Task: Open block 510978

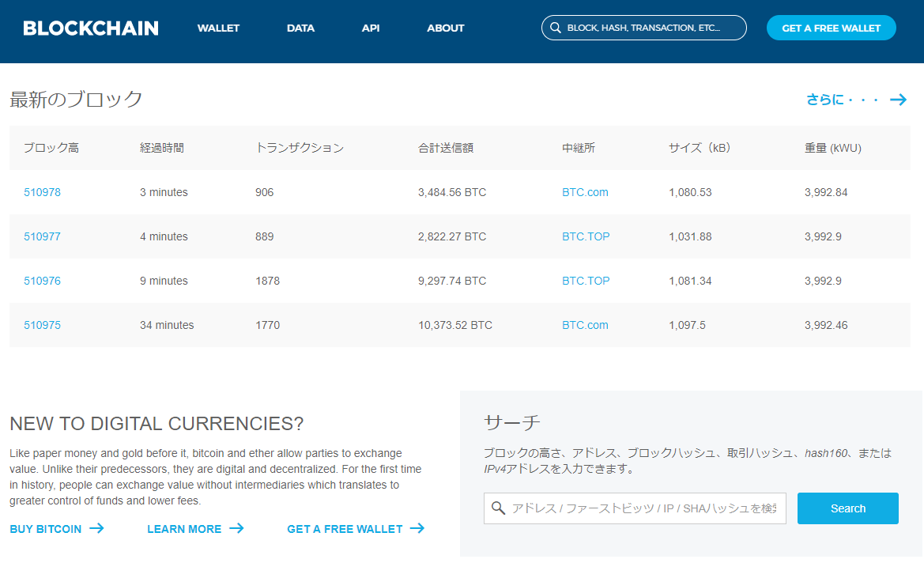Action: click(x=42, y=192)
